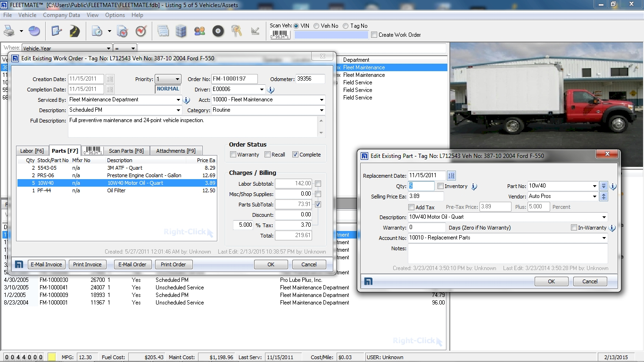Open the Driver dropdown in the work order
644x362 pixels.
pos(262,89)
